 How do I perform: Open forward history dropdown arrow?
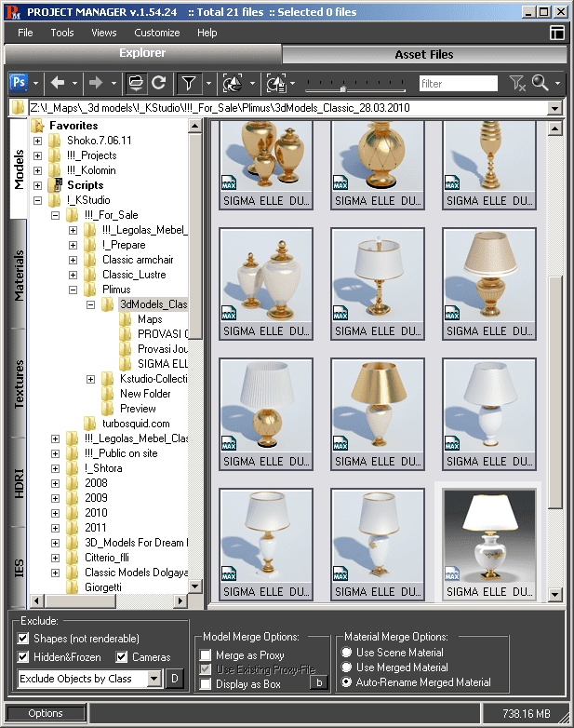[x=113, y=84]
